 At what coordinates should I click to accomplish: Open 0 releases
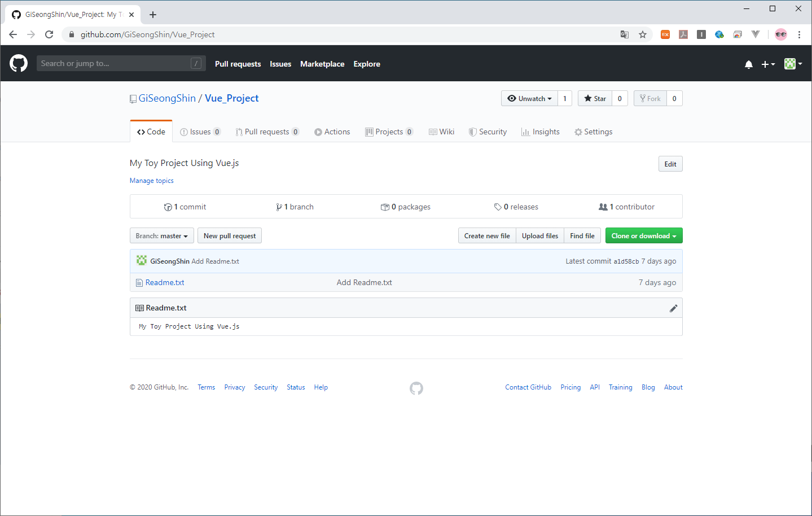[516, 207]
